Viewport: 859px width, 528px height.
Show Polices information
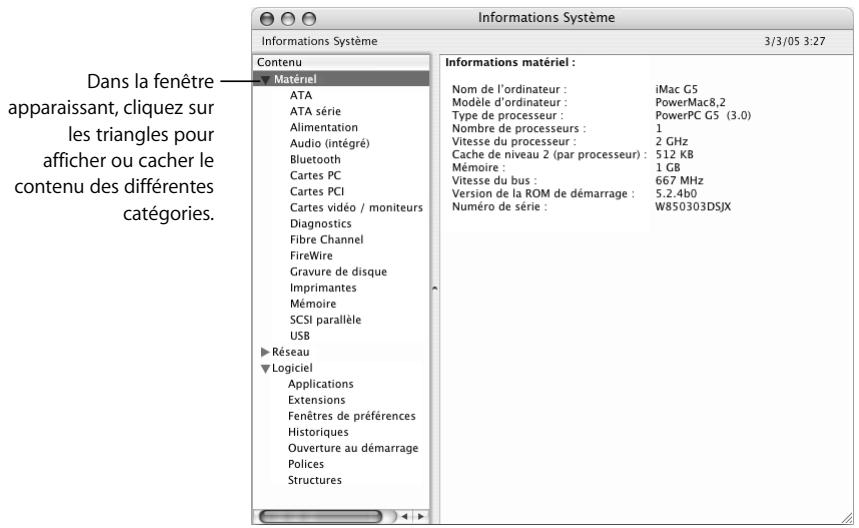point(306,464)
